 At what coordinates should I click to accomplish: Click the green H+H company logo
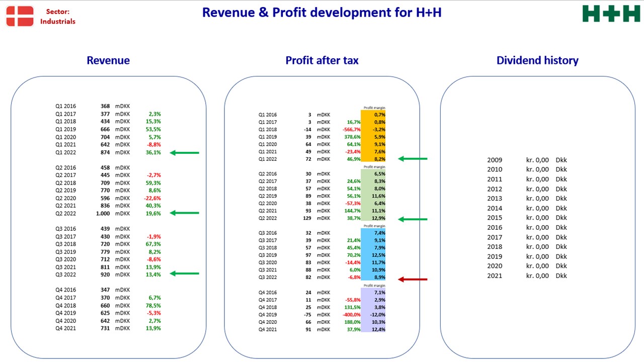tap(611, 14)
